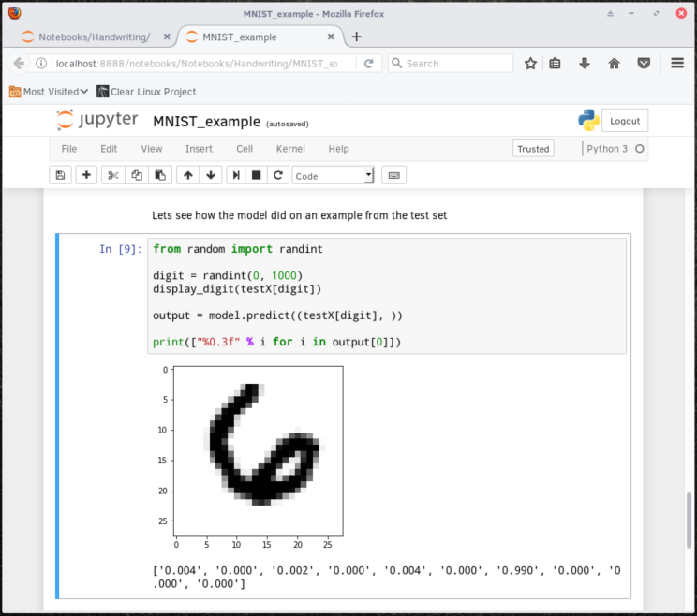Image resolution: width=697 pixels, height=616 pixels.
Task: Click the (autosaved) status text
Action: pyautogui.click(x=288, y=124)
